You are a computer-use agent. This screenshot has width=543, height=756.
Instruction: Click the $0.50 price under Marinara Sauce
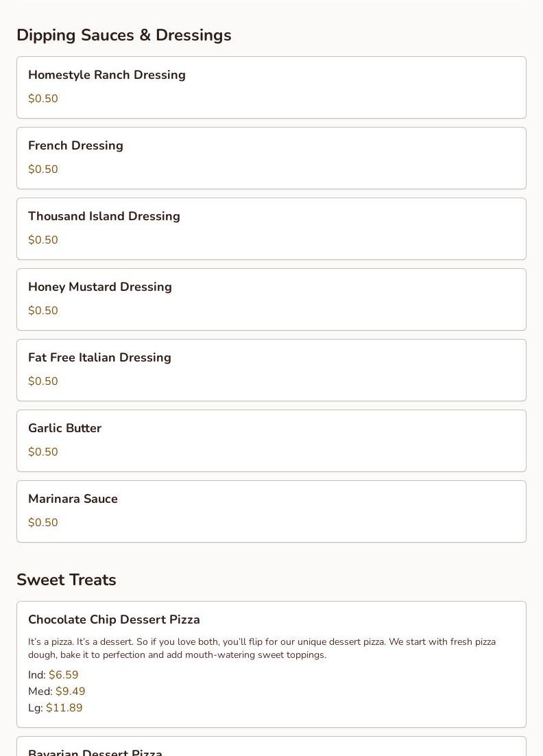pos(43,523)
